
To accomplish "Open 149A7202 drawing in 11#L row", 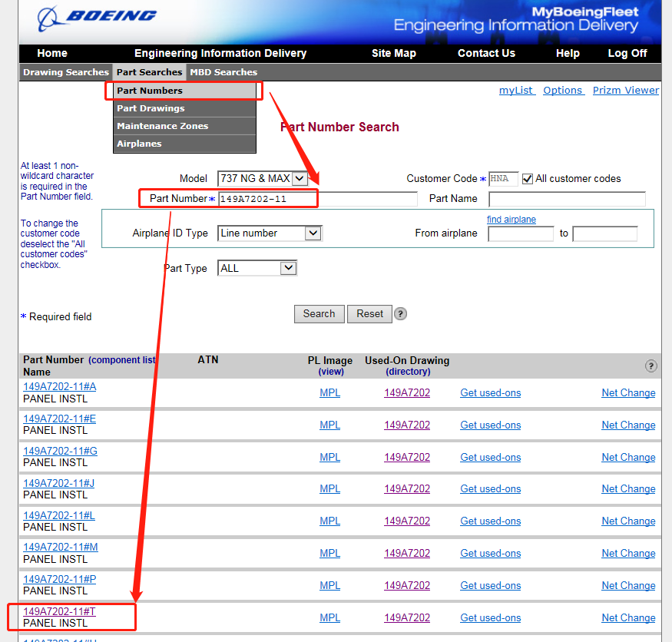I will (x=407, y=521).
